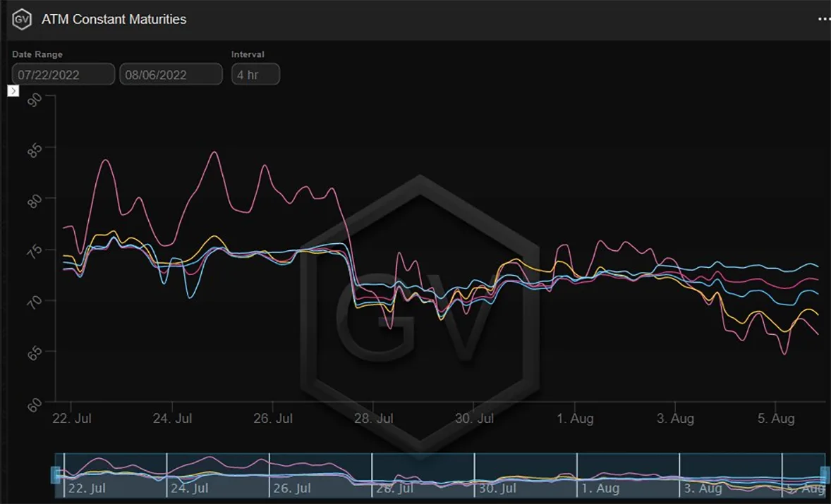Click the end date field 08/06/2022
This screenshot has height=504, width=831.
pos(171,74)
